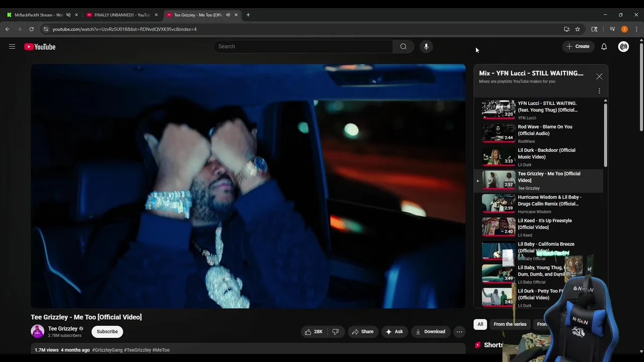Subscribe to Tee Grizzley

[x=107, y=332]
